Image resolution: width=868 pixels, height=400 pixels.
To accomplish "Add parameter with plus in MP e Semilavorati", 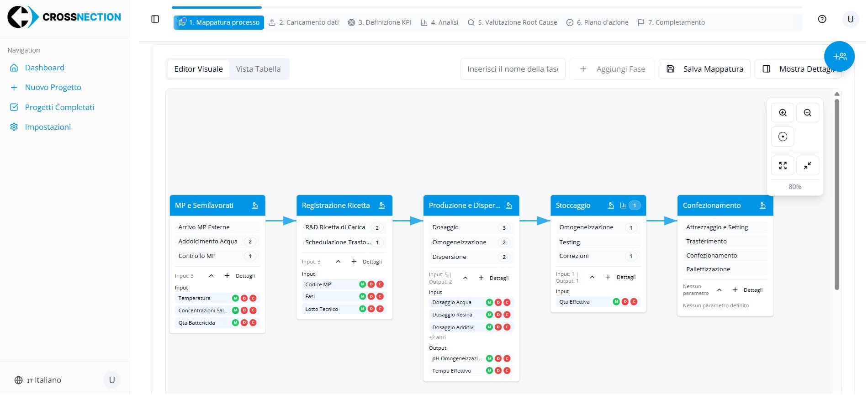I will [x=227, y=276].
